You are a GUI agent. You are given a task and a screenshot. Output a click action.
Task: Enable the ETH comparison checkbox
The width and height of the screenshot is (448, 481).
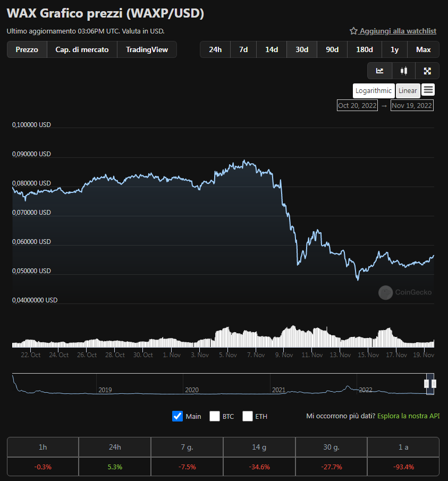tap(248, 416)
